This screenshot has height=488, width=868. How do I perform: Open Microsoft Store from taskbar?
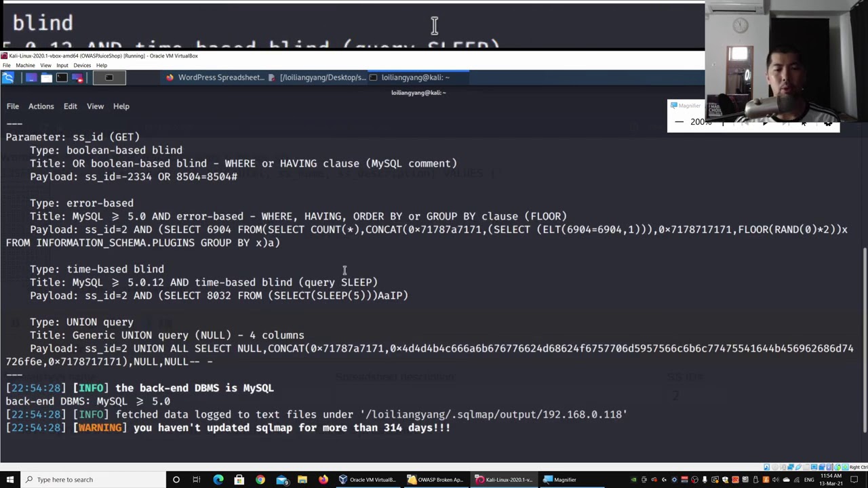tap(239, 480)
